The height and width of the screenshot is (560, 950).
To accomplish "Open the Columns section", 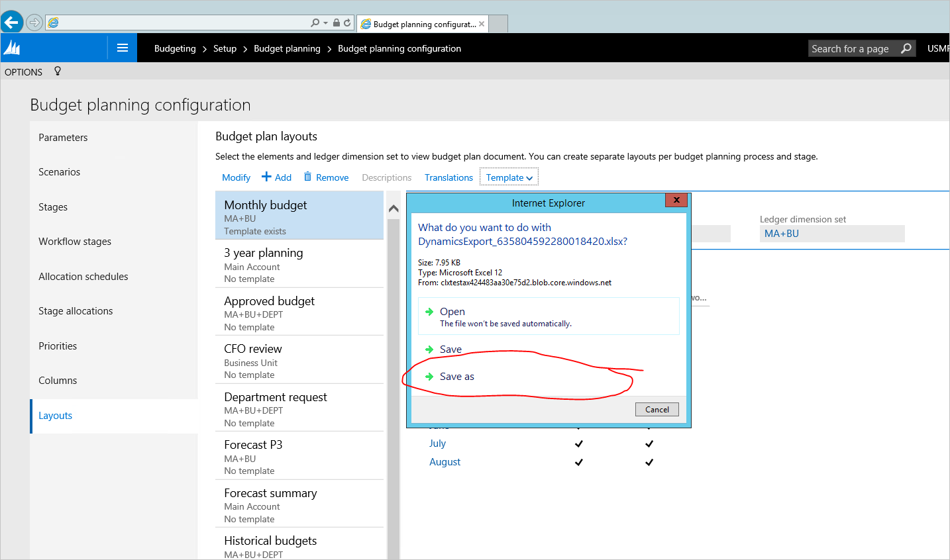I will (x=58, y=381).
